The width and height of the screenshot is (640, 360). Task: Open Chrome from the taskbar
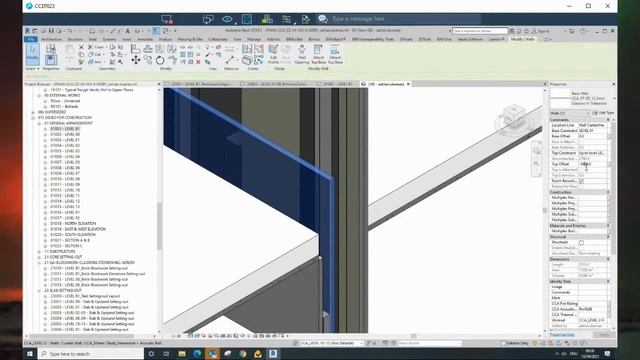click(x=243, y=353)
